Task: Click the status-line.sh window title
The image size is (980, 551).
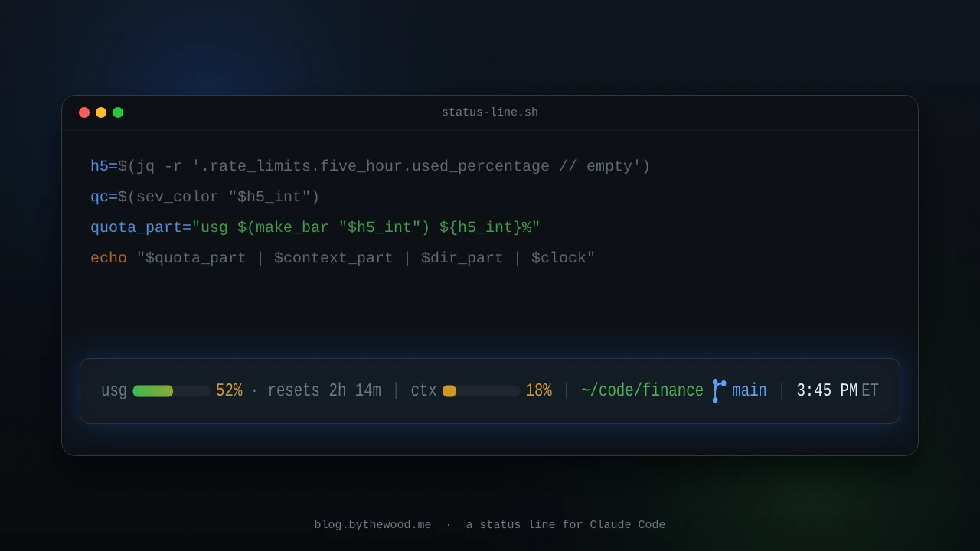Action: pos(490,112)
